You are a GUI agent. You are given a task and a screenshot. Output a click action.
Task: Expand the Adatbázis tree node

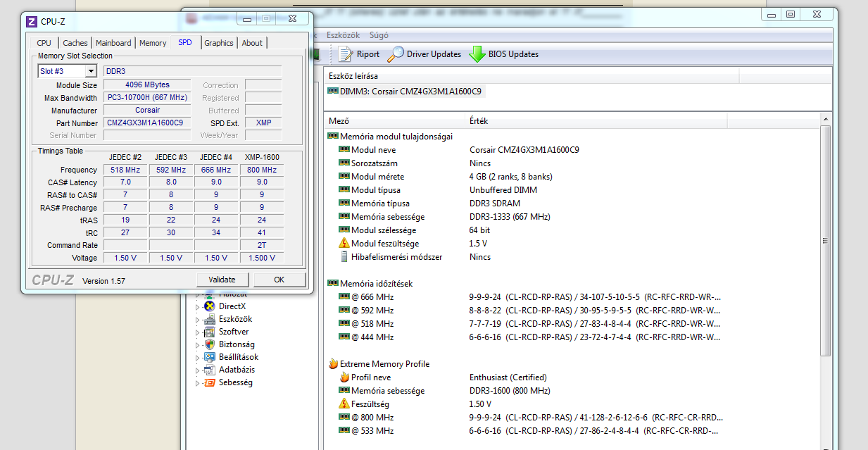pos(198,370)
